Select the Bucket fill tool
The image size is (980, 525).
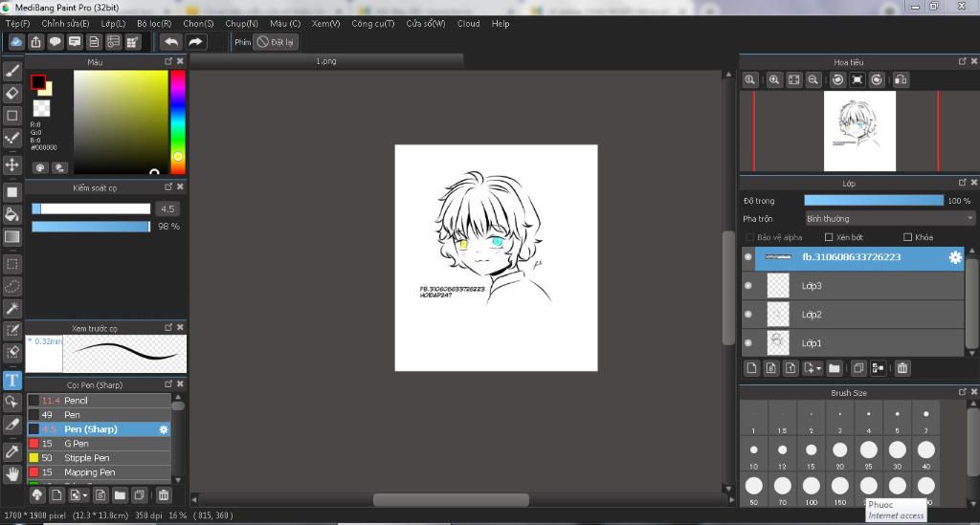(11, 214)
